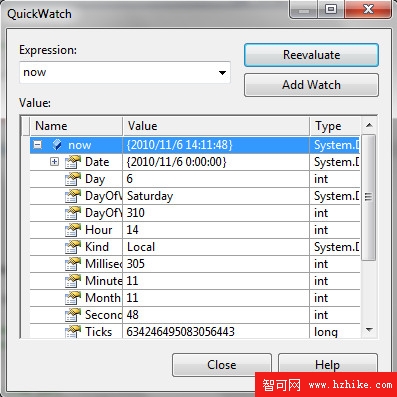Click the Reevaluate button
The image size is (397, 397).
(311, 55)
